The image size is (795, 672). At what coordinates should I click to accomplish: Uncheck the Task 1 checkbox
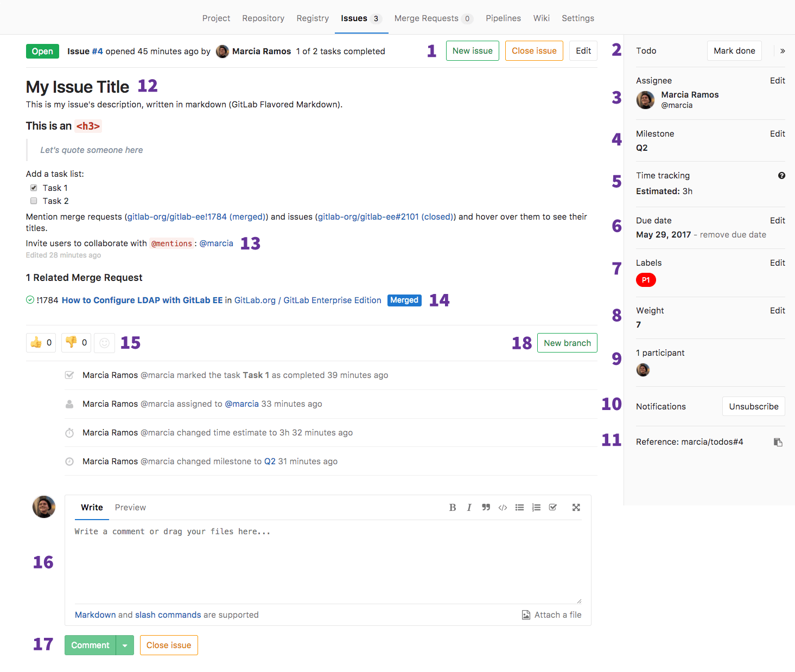tap(33, 188)
